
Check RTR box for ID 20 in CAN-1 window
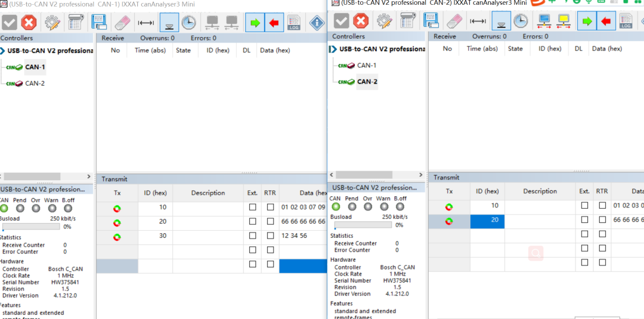coord(270,221)
